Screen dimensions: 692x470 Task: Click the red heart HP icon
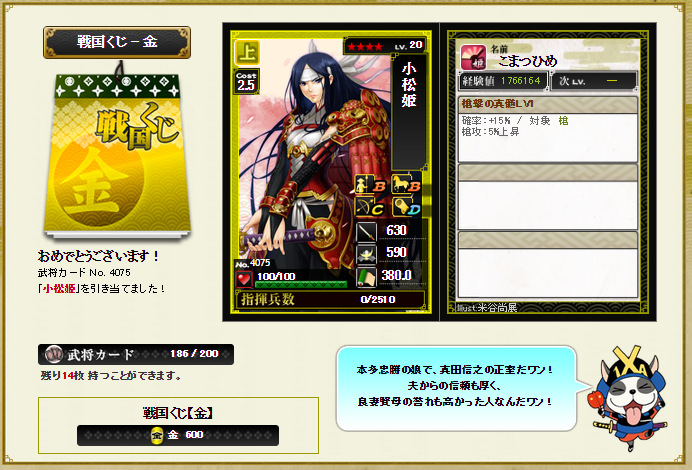pyautogui.click(x=244, y=279)
